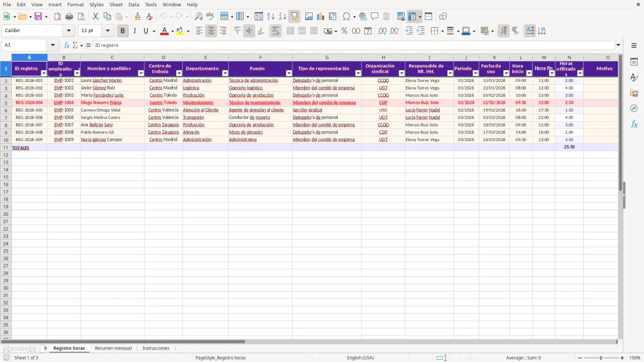The height and width of the screenshot is (362, 644).
Task: Insert an image
Action: (309, 17)
